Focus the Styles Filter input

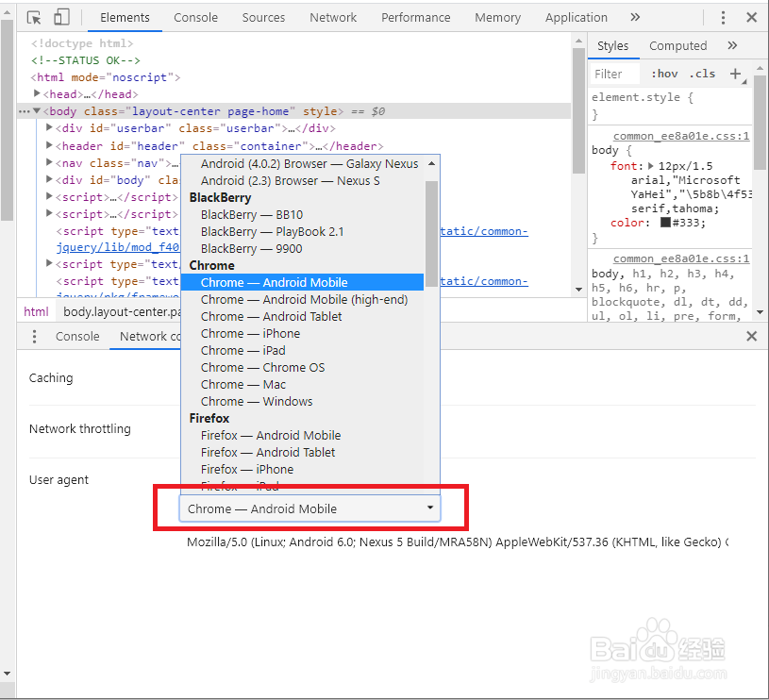click(x=615, y=74)
